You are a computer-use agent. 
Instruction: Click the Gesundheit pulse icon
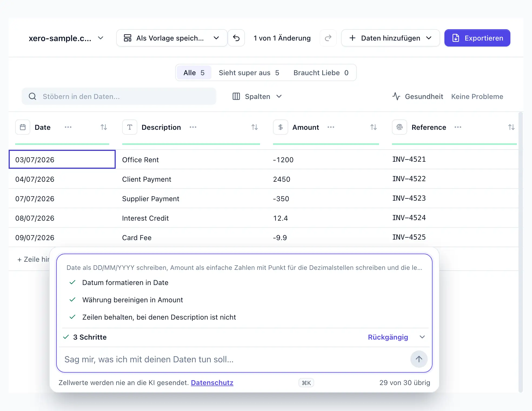click(x=396, y=96)
